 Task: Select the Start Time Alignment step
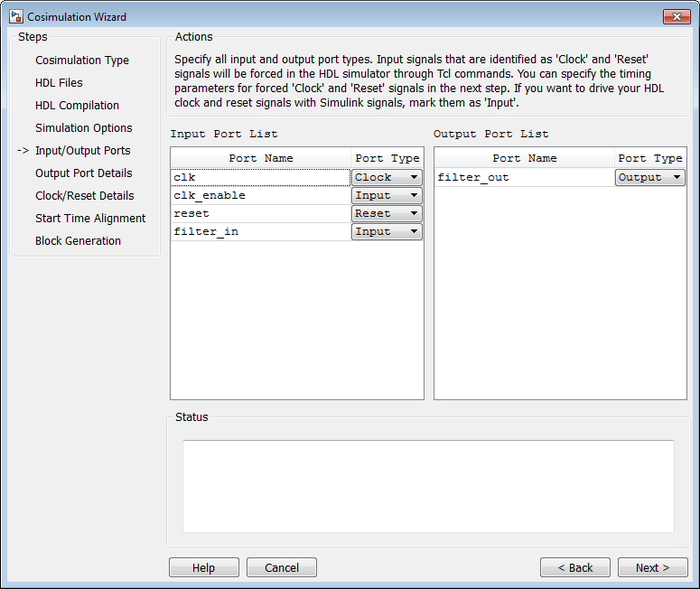point(90,219)
